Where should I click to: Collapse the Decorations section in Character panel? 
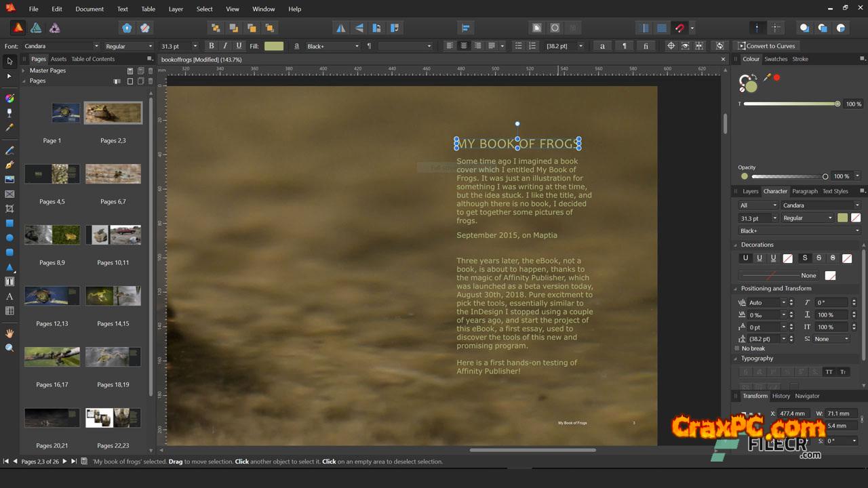point(736,245)
